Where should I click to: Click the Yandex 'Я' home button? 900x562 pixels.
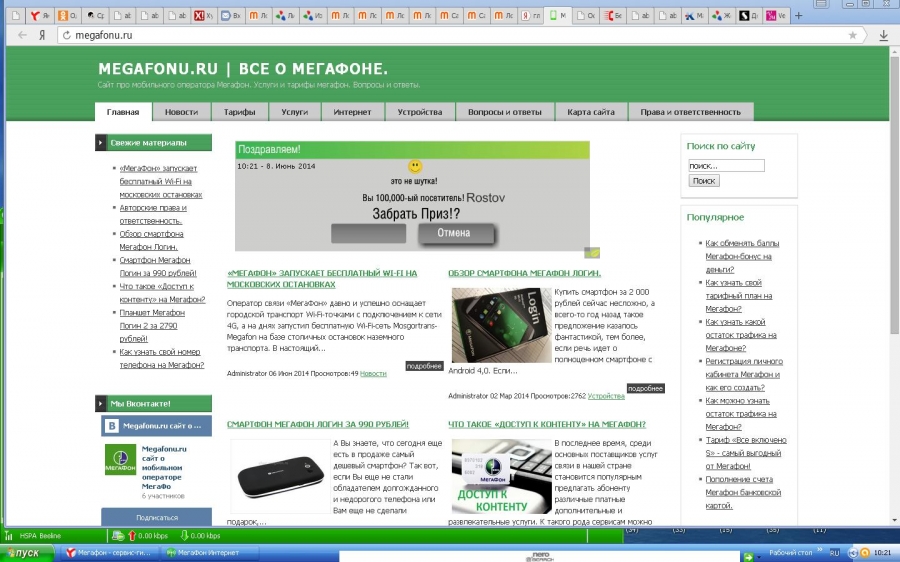tap(42, 35)
